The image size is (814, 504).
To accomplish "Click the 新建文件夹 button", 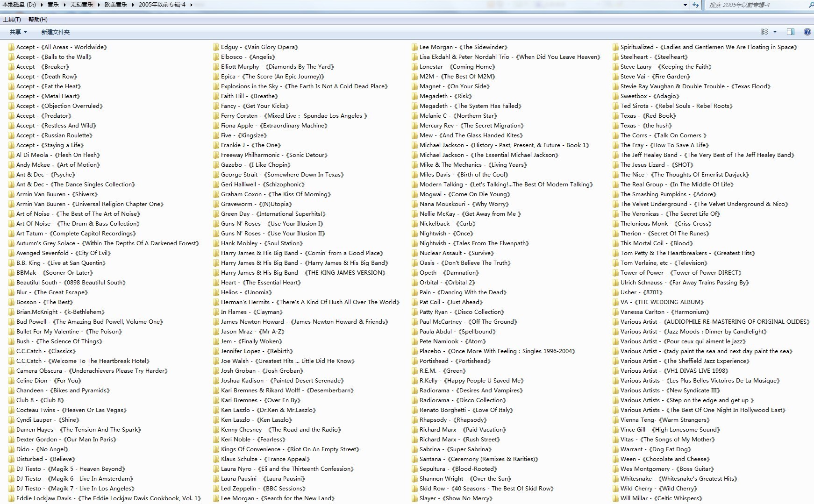I will [55, 32].
